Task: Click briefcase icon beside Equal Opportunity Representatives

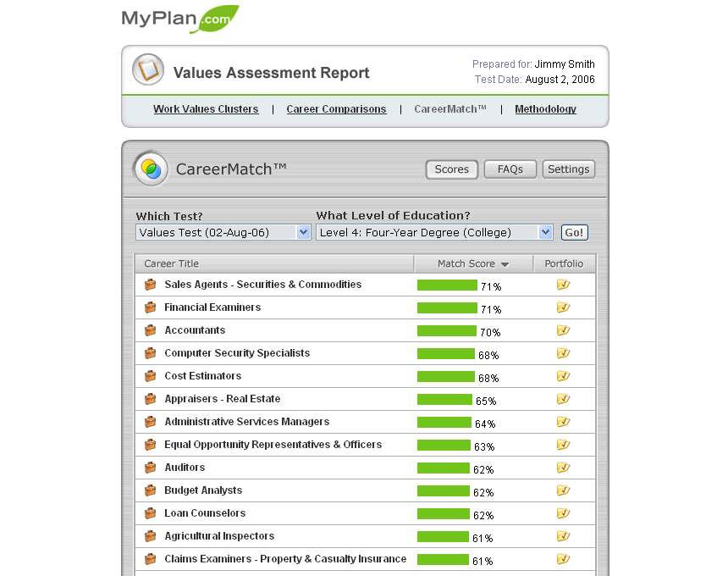Action: [x=150, y=445]
